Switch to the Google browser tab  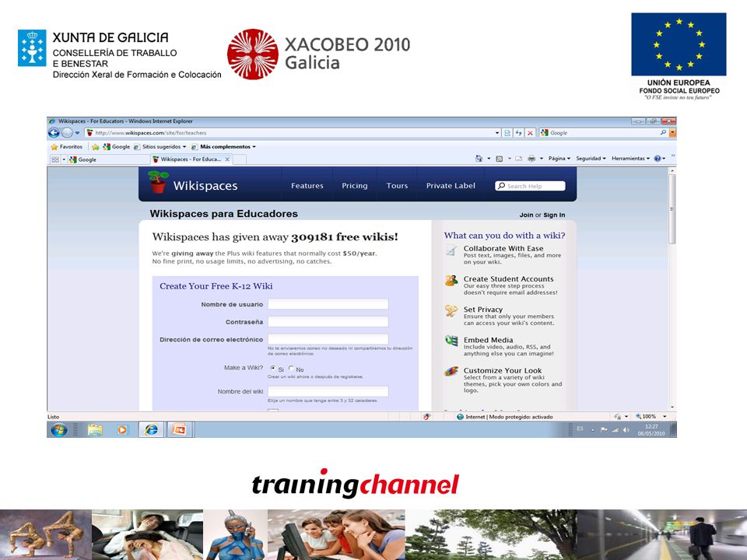tap(109, 159)
